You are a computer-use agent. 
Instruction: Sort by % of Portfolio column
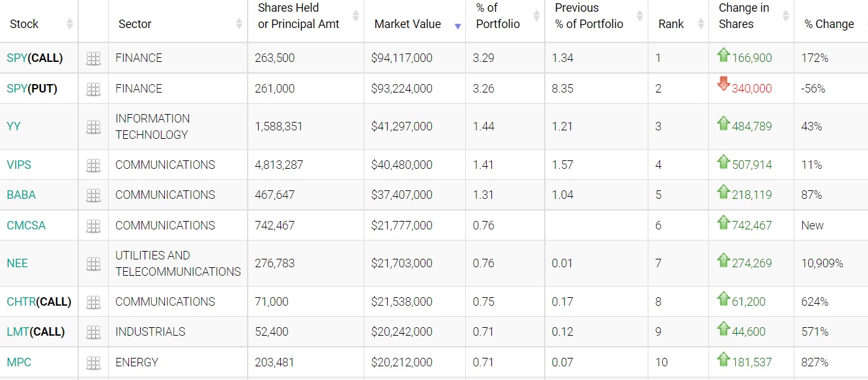pyautogui.click(x=536, y=16)
